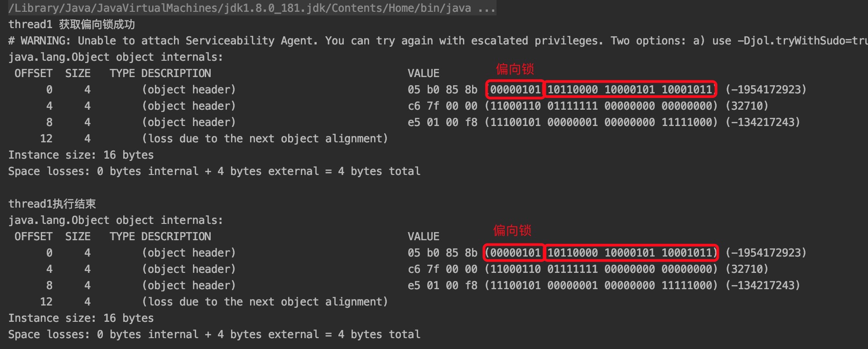Screen dimensions: 868x349
Task: Click the first OFFSET column header
Action: click(x=34, y=73)
